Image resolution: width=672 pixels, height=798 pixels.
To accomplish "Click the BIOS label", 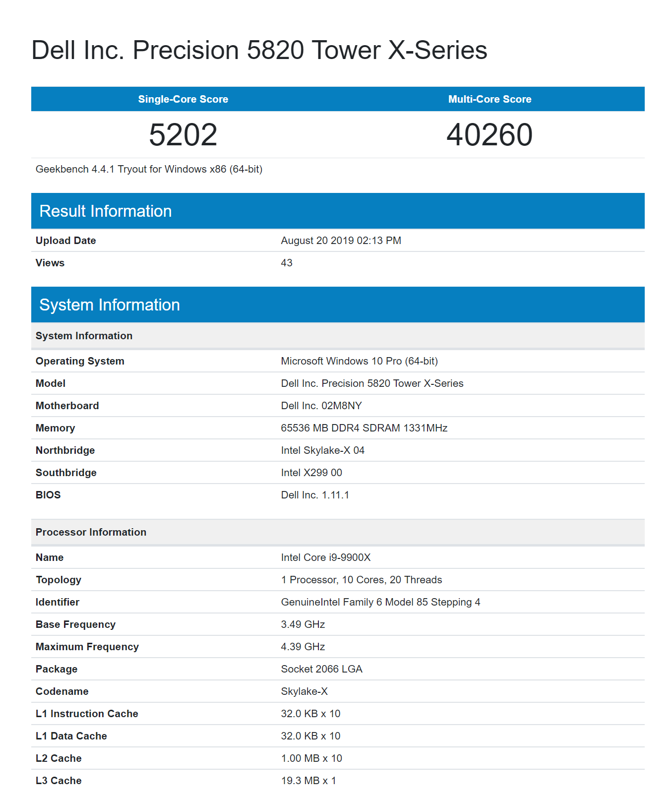I will coord(48,495).
